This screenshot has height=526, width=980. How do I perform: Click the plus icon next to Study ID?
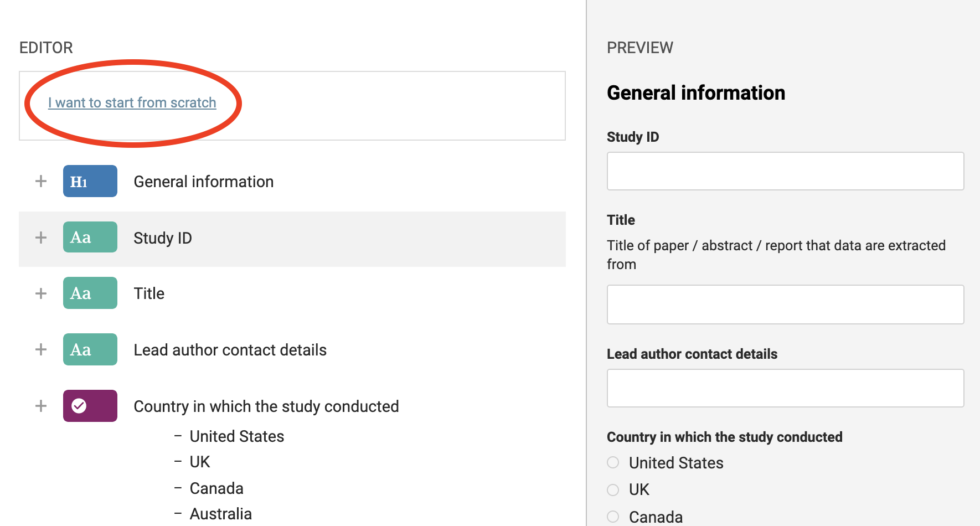(x=41, y=238)
